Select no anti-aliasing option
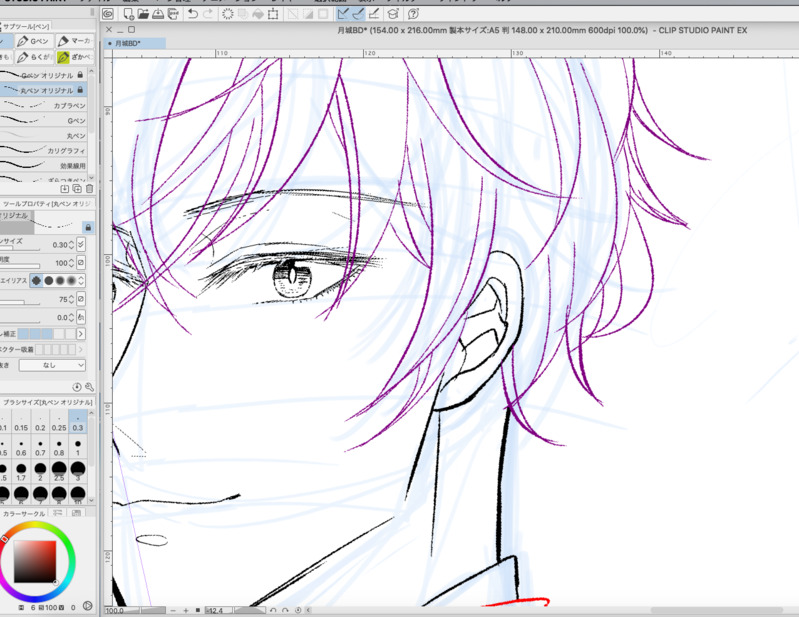Image resolution: width=799 pixels, height=617 pixels. click(36, 281)
